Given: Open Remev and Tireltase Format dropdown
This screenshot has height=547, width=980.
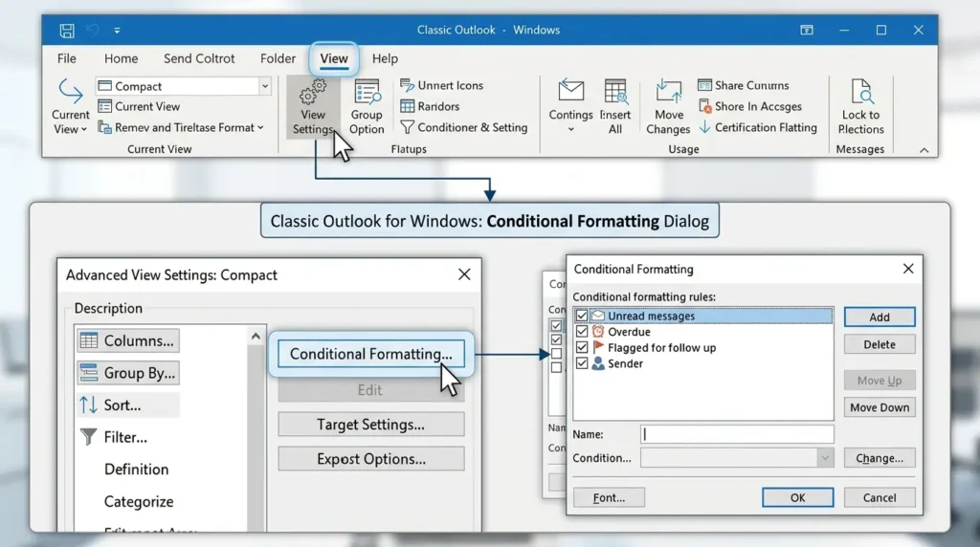Looking at the screenshot, I should tap(181, 127).
